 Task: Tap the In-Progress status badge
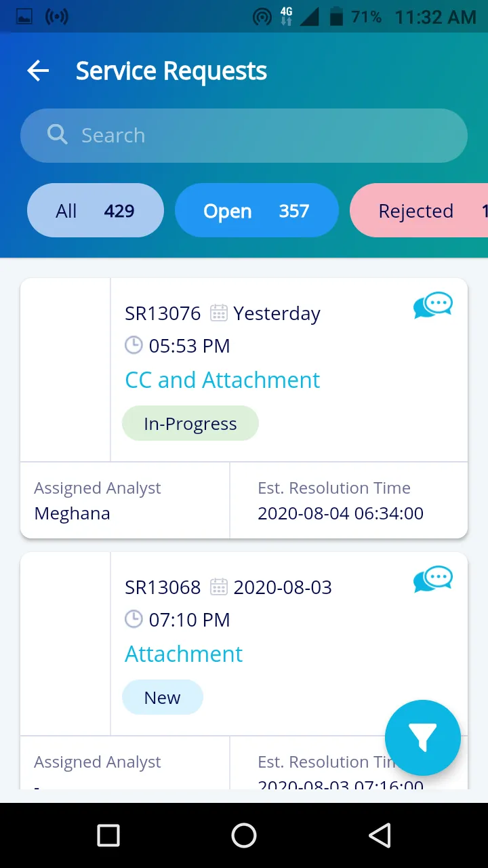click(x=190, y=424)
